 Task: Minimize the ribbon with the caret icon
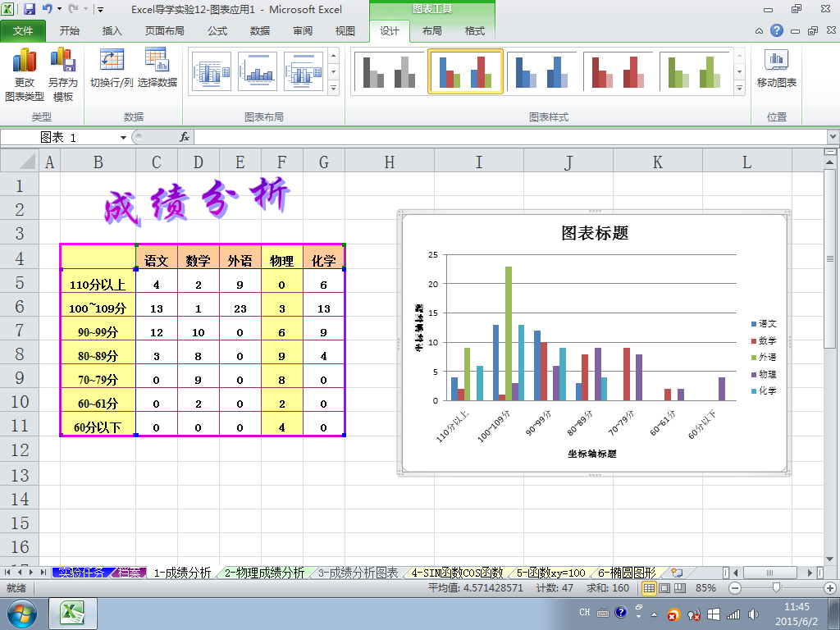[x=759, y=31]
